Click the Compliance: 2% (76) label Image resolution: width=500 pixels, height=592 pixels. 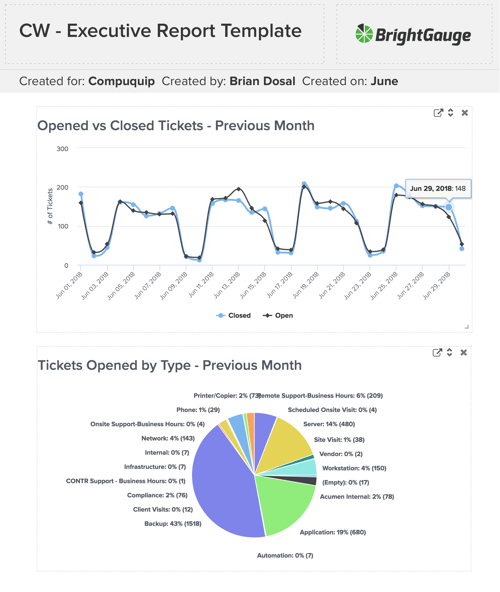click(x=157, y=495)
